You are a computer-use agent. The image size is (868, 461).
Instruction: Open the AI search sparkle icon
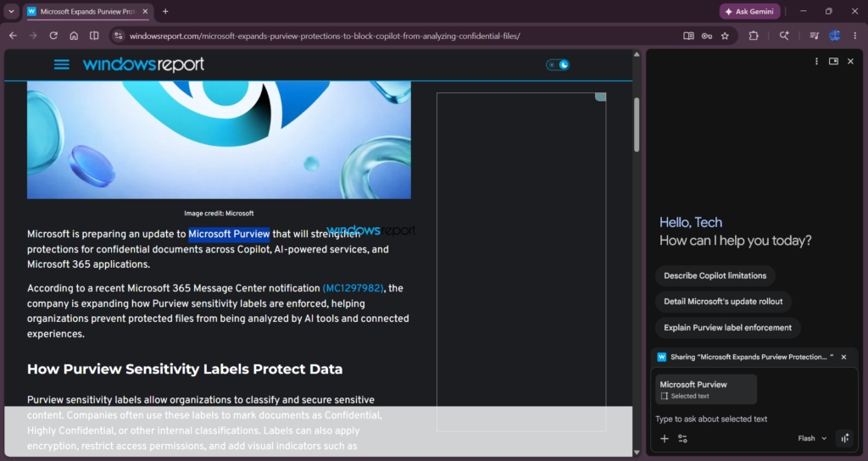point(784,36)
